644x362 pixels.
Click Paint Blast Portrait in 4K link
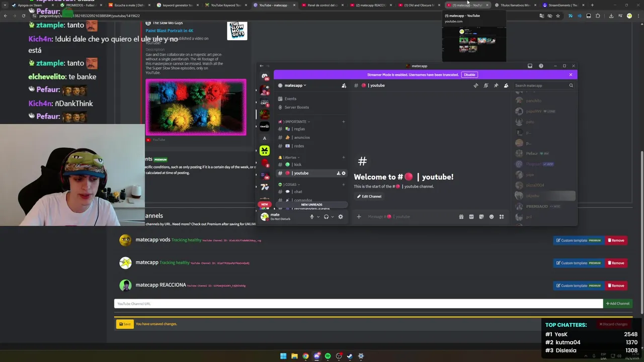[170, 31]
